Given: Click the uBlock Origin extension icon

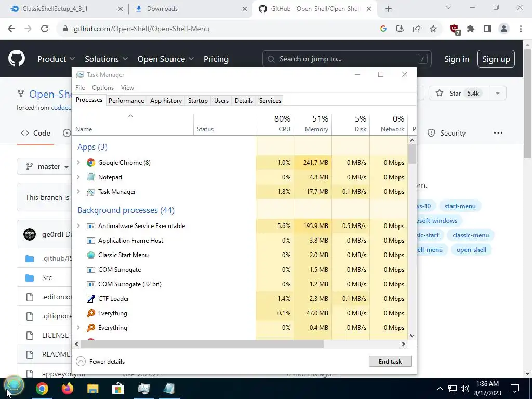Looking at the screenshot, I should point(455,30).
